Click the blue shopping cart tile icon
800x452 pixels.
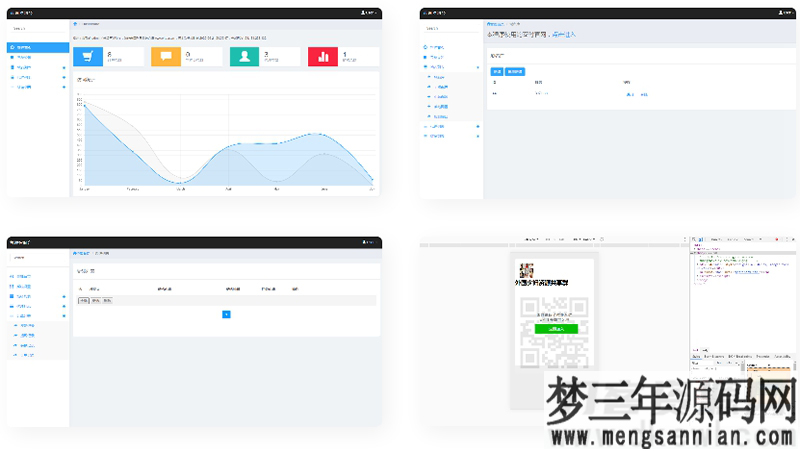[x=88, y=57]
